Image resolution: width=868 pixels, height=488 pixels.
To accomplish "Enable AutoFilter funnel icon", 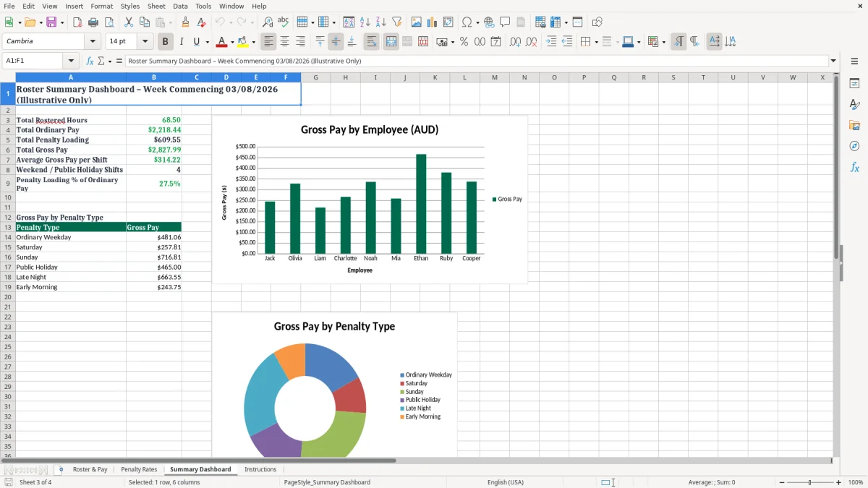I will pos(397,22).
